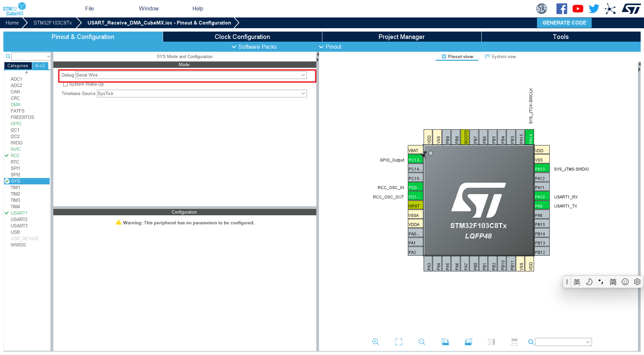Rotate the chip view clockwise icon
The width and height of the screenshot is (644, 355).
pos(445,342)
